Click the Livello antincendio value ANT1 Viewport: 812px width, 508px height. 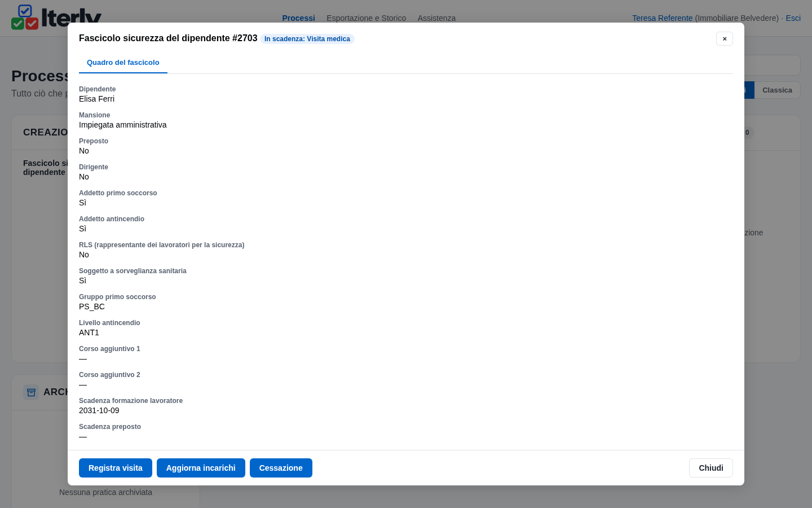[x=89, y=332]
